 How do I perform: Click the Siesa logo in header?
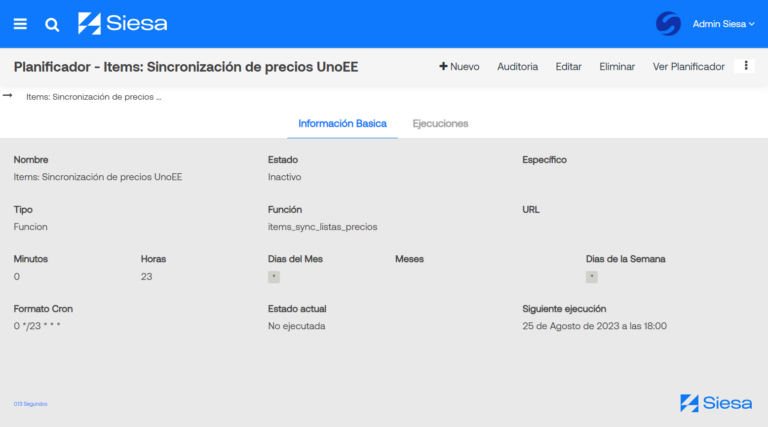click(122, 24)
